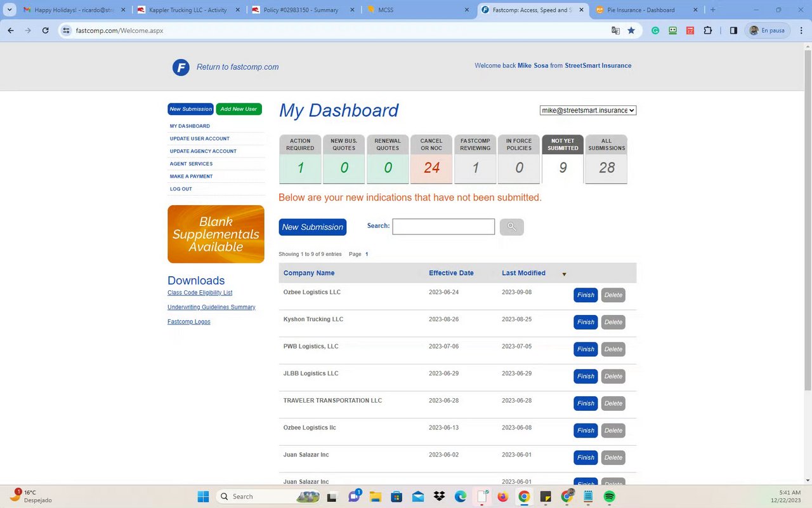Image resolution: width=812 pixels, height=508 pixels.
Task: Switch to the MCSS tab
Action: [x=418, y=10]
